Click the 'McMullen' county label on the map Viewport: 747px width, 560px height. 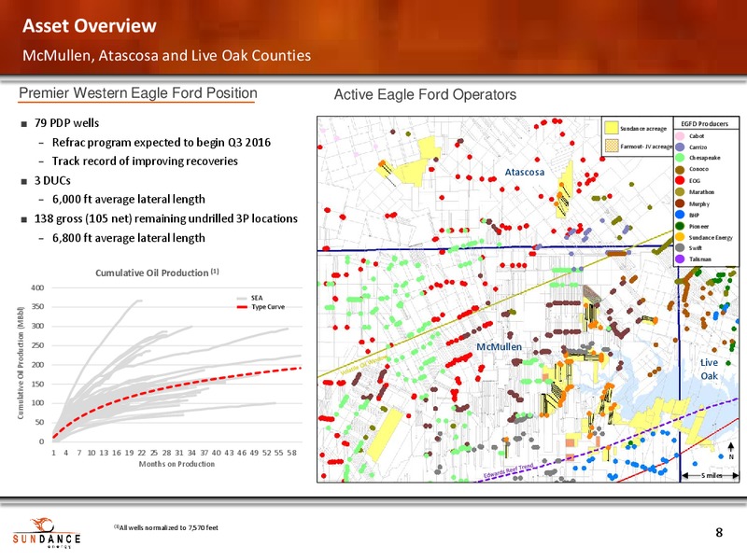(499, 346)
